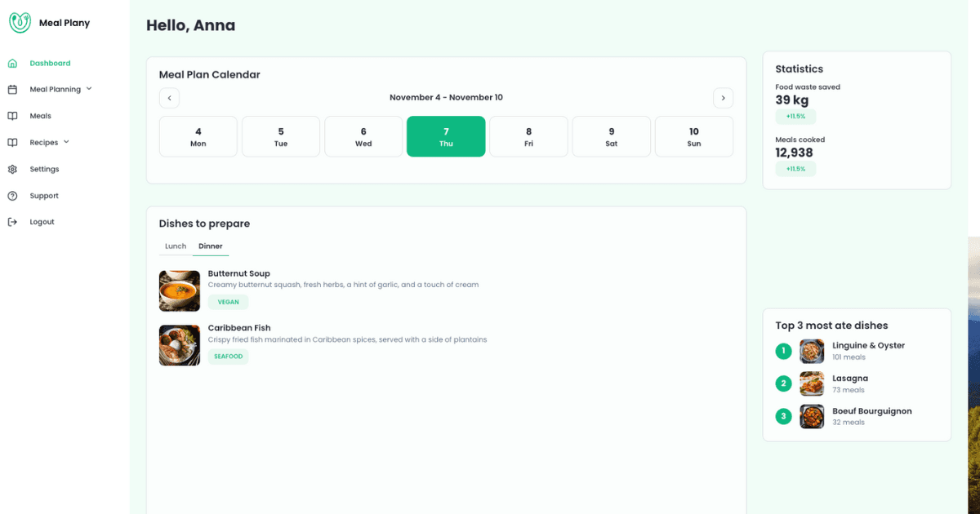Click the Recipes book icon
980x514 pixels.
coord(12,143)
